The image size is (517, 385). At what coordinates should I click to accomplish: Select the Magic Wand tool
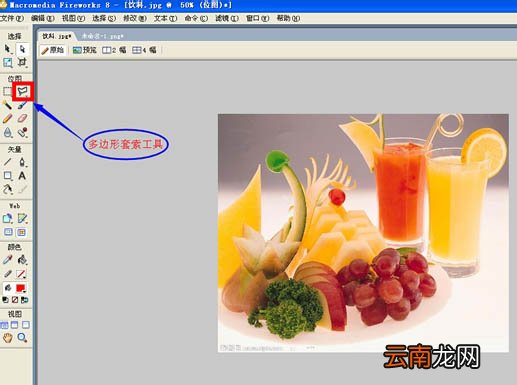[x=7, y=105]
